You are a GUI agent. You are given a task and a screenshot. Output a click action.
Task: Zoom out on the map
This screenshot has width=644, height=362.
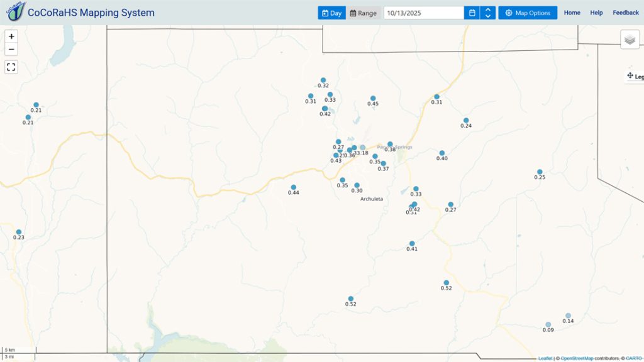tap(11, 49)
